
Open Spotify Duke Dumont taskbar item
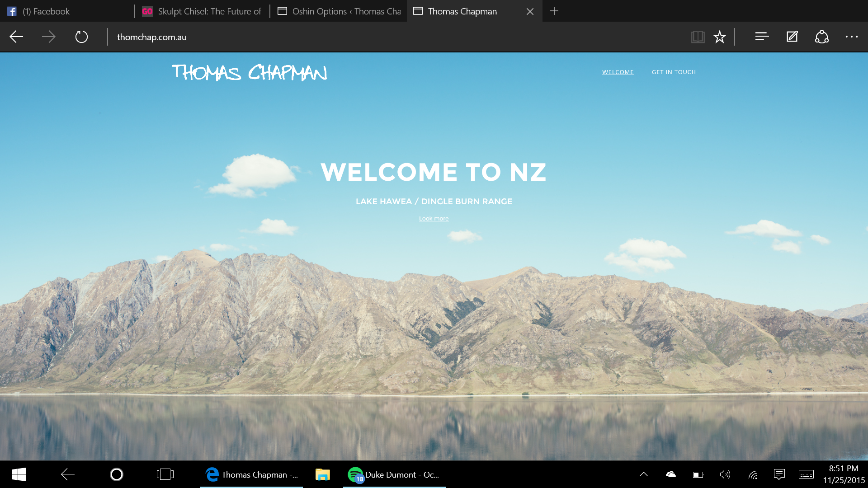(x=394, y=474)
